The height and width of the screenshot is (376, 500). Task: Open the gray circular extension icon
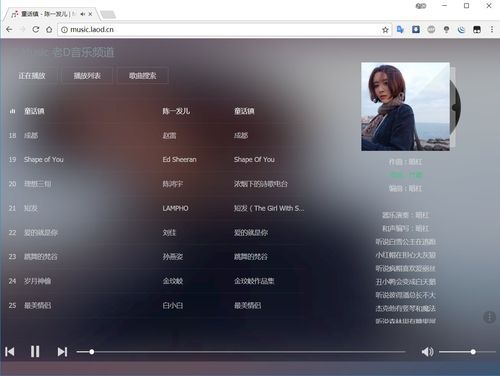pyautogui.click(x=431, y=29)
